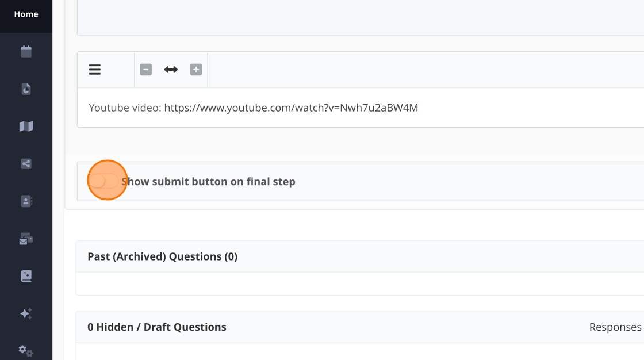Go to the Home sidebar tab
This screenshot has width=644, height=360.
tap(26, 14)
